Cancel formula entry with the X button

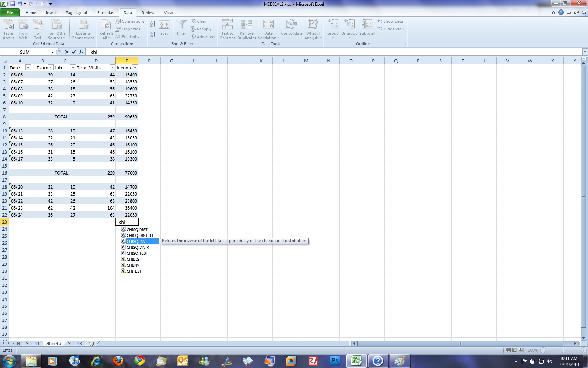pyautogui.click(x=66, y=52)
